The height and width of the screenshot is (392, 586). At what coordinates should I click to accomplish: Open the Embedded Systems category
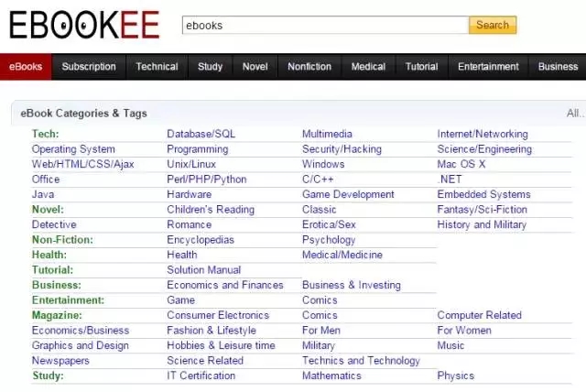484,194
